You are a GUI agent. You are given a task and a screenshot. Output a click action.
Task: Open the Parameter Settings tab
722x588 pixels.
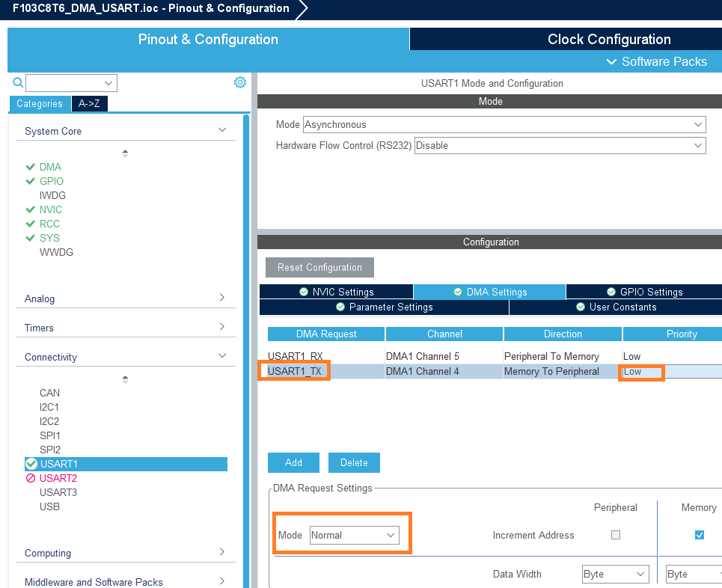coord(384,307)
